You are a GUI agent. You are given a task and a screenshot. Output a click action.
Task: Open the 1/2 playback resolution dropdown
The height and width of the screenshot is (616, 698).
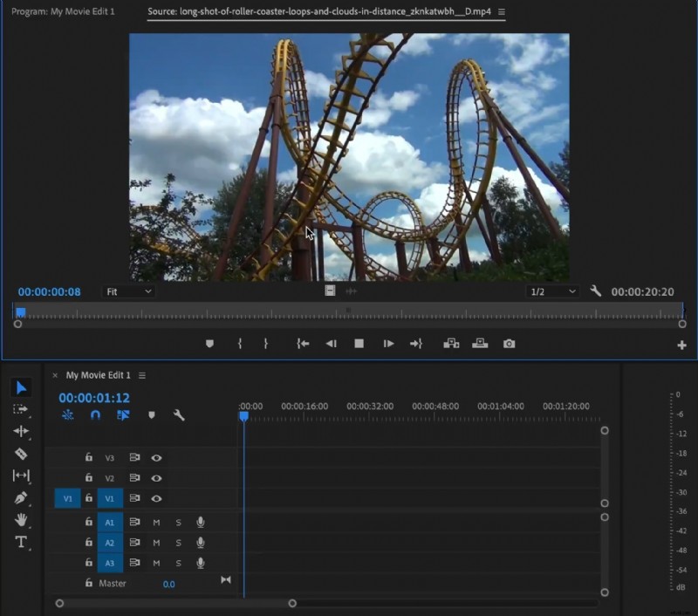pos(551,291)
